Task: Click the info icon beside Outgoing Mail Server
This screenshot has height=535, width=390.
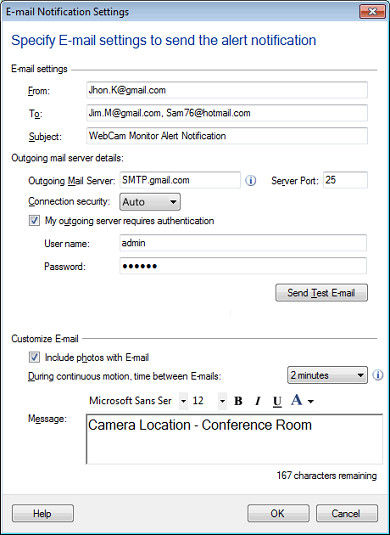Action: pos(251,180)
